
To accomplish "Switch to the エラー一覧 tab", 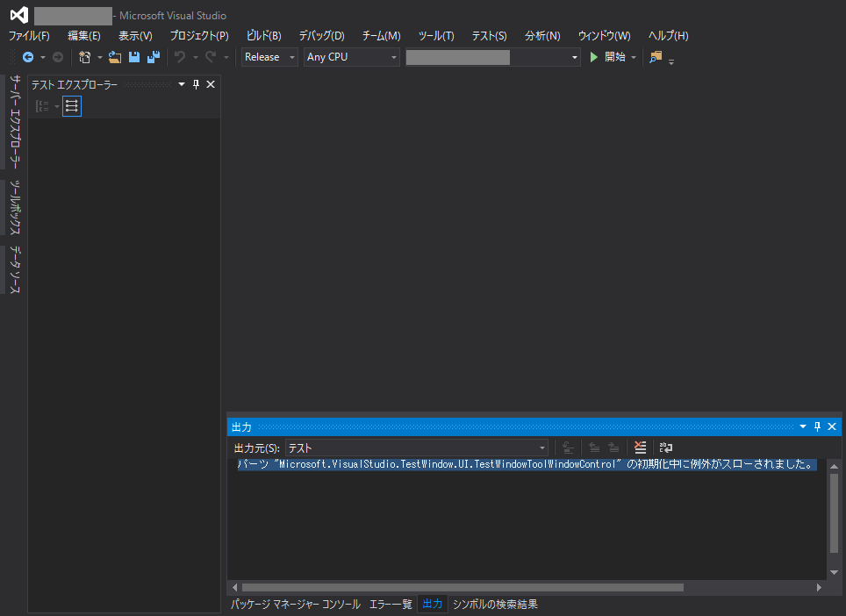I will 390,604.
